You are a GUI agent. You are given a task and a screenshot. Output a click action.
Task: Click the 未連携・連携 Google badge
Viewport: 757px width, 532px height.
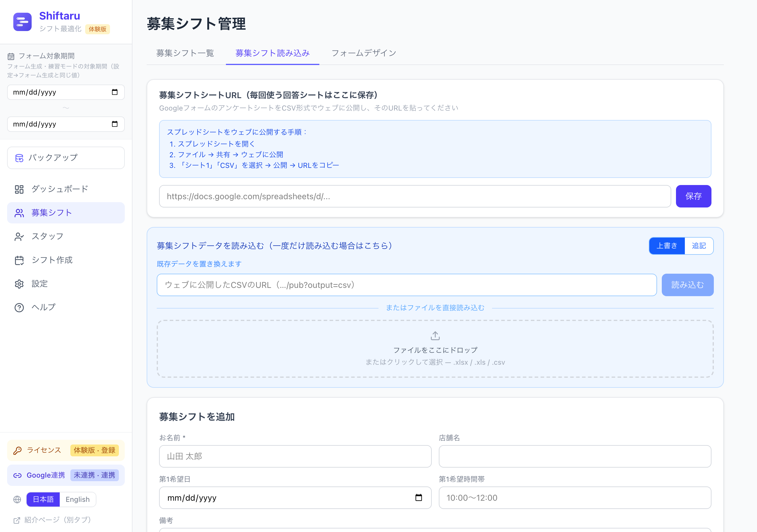pos(95,475)
